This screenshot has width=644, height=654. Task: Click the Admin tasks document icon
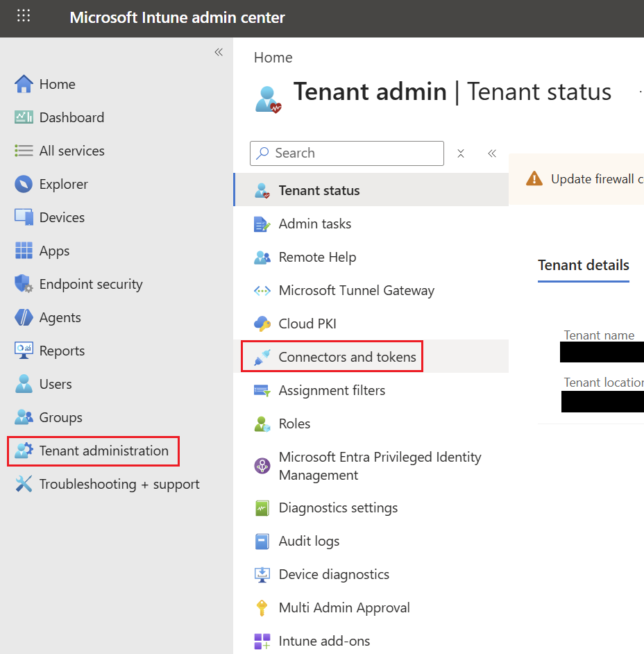(x=262, y=224)
